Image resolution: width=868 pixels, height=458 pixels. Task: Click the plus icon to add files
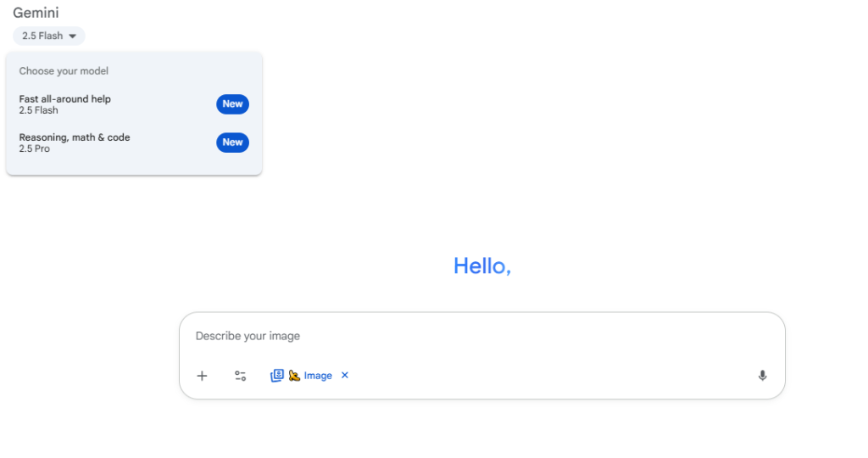coord(202,376)
